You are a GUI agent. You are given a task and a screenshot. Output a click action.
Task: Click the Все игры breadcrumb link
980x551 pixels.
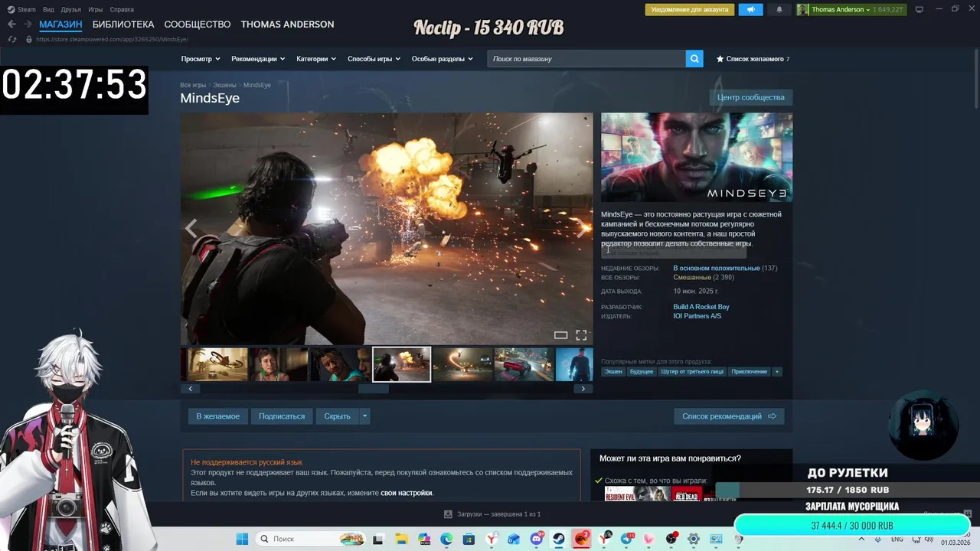tap(193, 85)
